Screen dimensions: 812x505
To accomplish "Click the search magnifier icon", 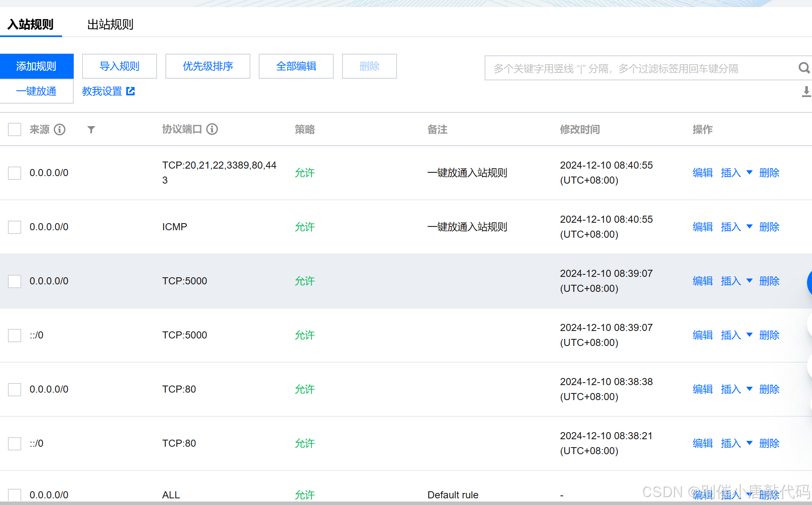I will point(804,68).
